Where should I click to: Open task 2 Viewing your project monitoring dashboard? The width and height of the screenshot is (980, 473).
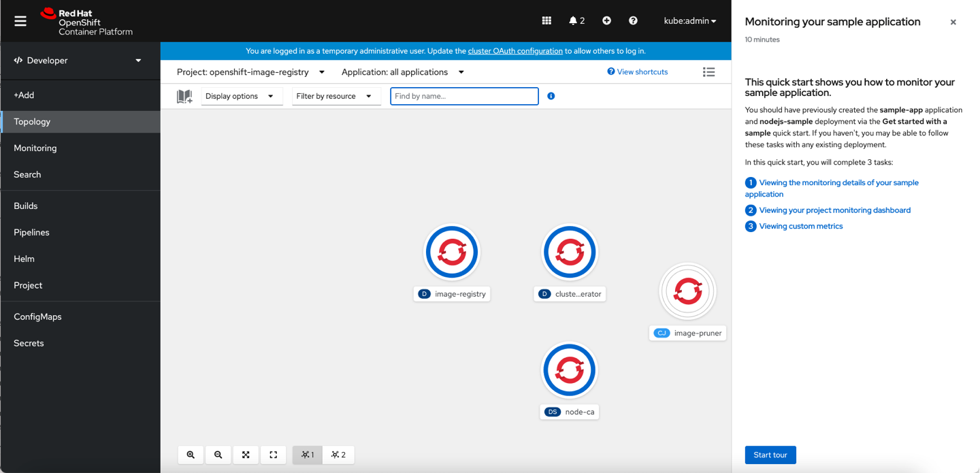828,210
